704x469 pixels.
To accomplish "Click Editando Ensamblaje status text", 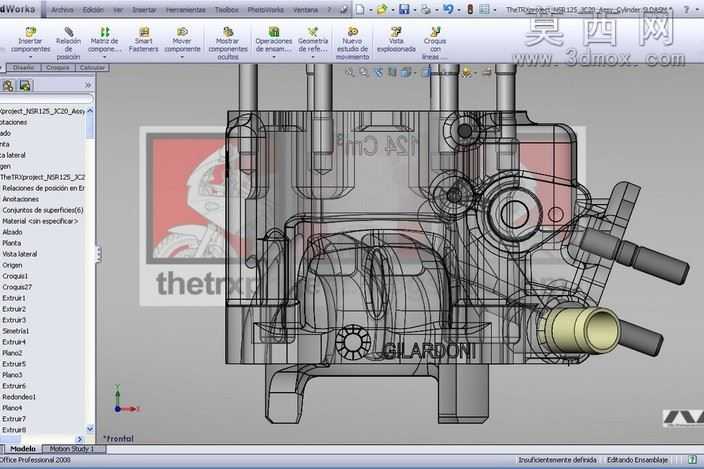I will click(637, 460).
